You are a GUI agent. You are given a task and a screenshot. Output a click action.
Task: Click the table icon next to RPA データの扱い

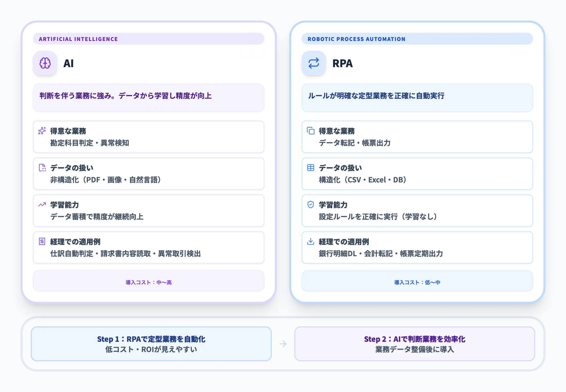(x=310, y=168)
